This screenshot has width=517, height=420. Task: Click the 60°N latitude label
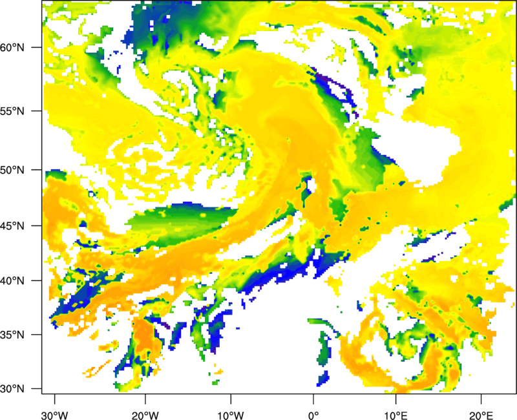click(x=12, y=47)
